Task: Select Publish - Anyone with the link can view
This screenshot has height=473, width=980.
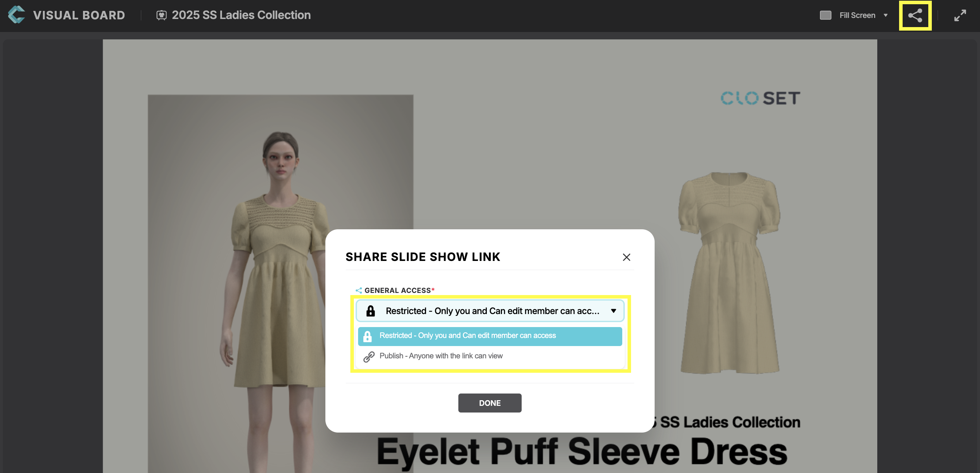Action: pyautogui.click(x=490, y=356)
